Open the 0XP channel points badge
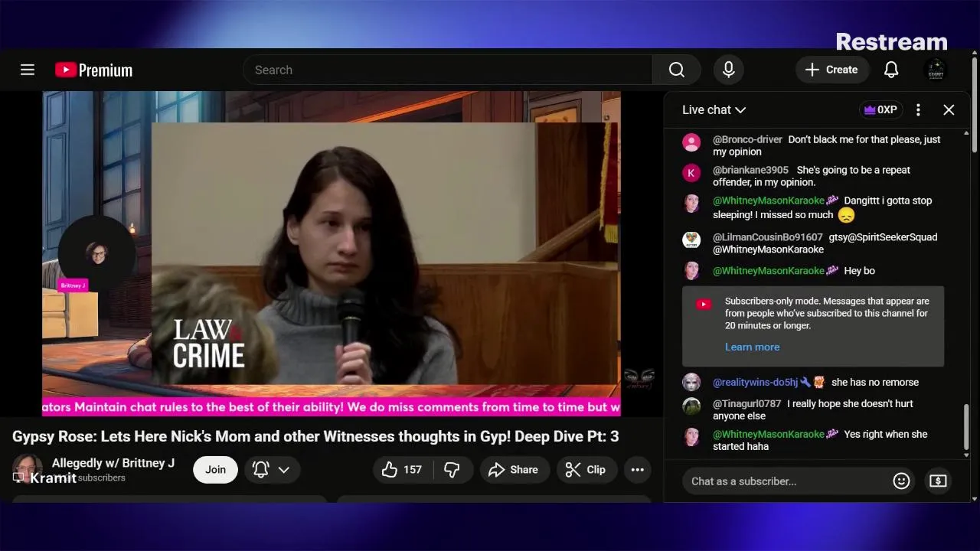The height and width of the screenshot is (551, 980). point(880,109)
